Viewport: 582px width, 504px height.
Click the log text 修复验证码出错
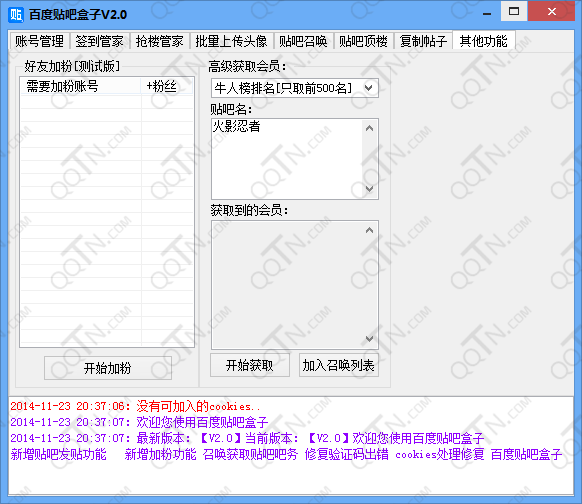(347, 454)
